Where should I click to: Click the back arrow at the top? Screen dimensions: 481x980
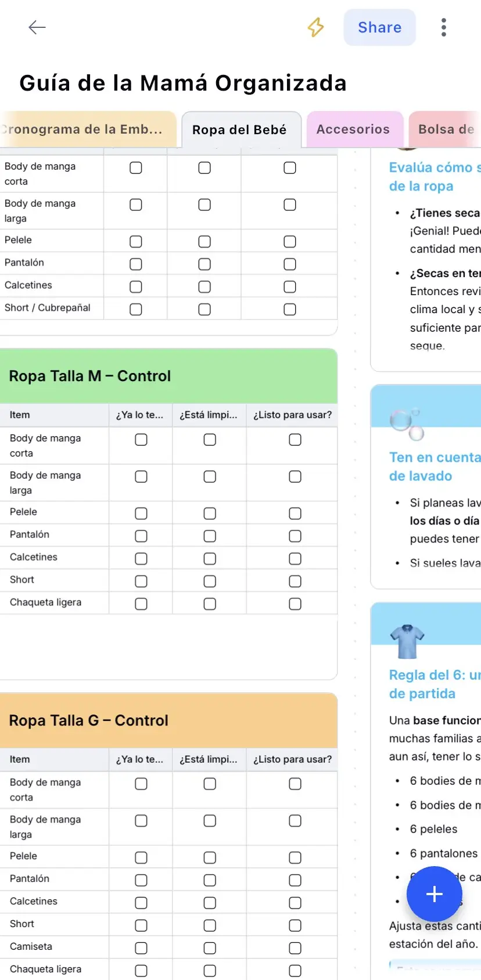coord(37,27)
